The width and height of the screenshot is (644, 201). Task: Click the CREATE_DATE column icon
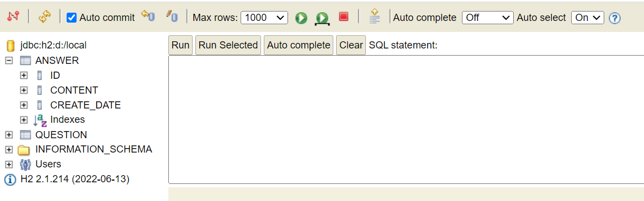39,105
